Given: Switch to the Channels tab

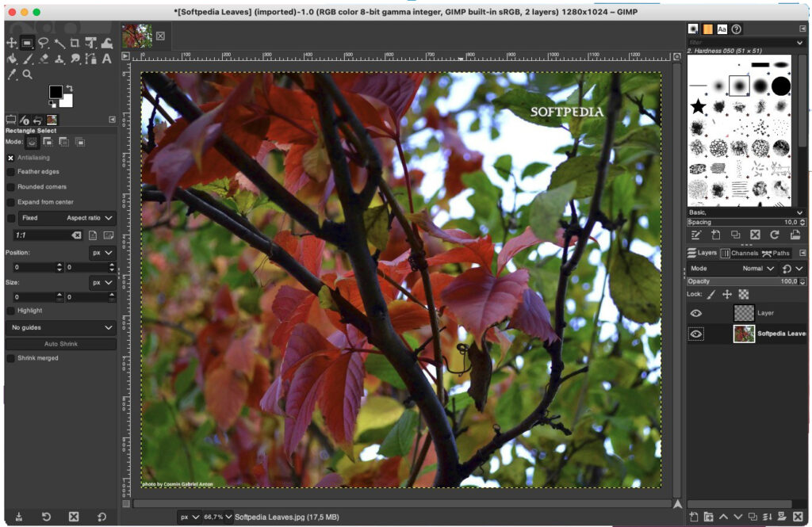Looking at the screenshot, I should 739,254.
